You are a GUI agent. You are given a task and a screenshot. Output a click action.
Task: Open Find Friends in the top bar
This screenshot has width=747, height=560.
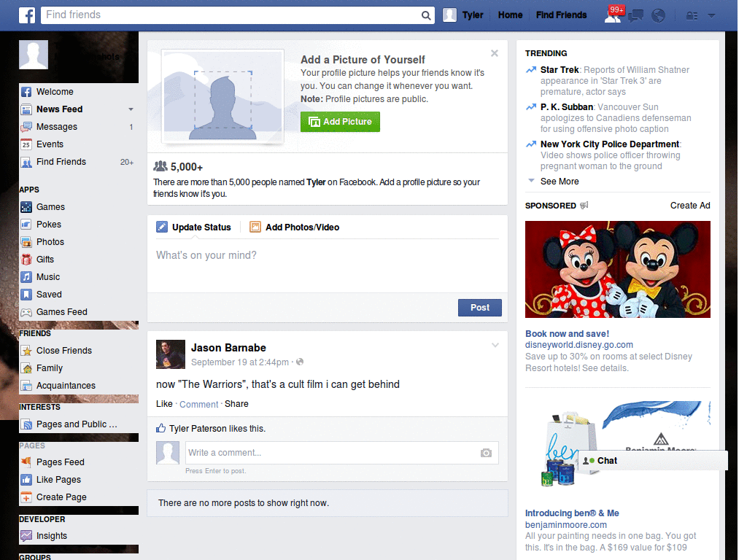click(x=561, y=15)
